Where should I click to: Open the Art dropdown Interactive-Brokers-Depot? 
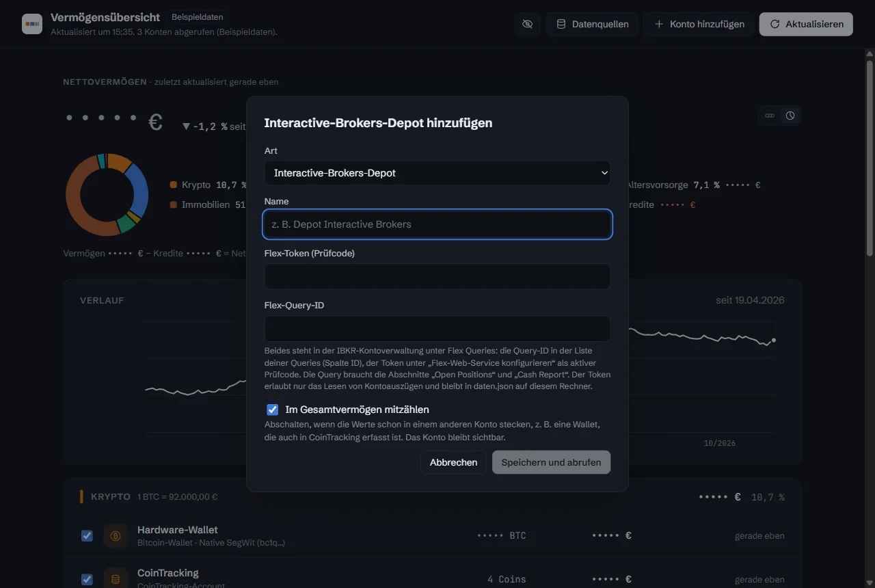(437, 173)
